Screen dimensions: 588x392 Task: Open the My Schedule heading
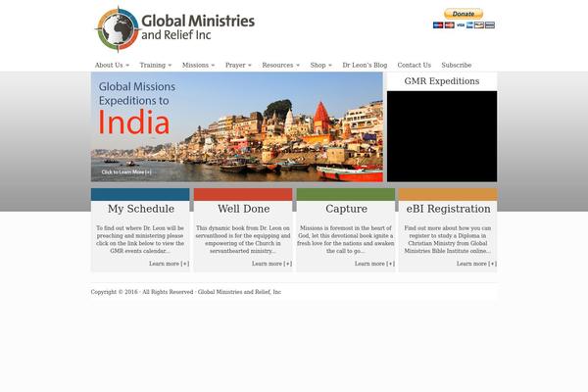tap(141, 209)
